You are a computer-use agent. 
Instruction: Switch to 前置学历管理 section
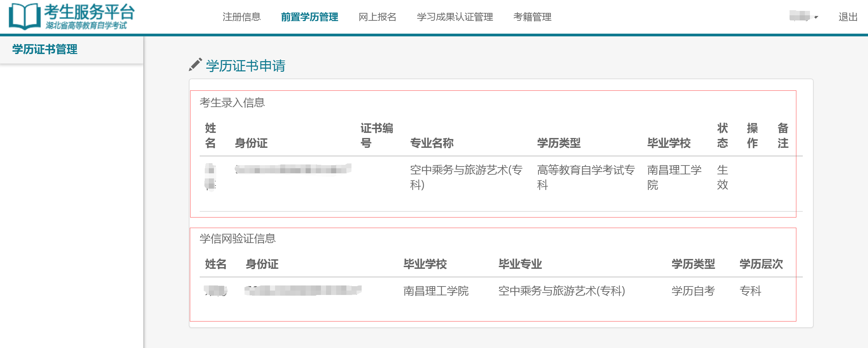pyautogui.click(x=310, y=17)
